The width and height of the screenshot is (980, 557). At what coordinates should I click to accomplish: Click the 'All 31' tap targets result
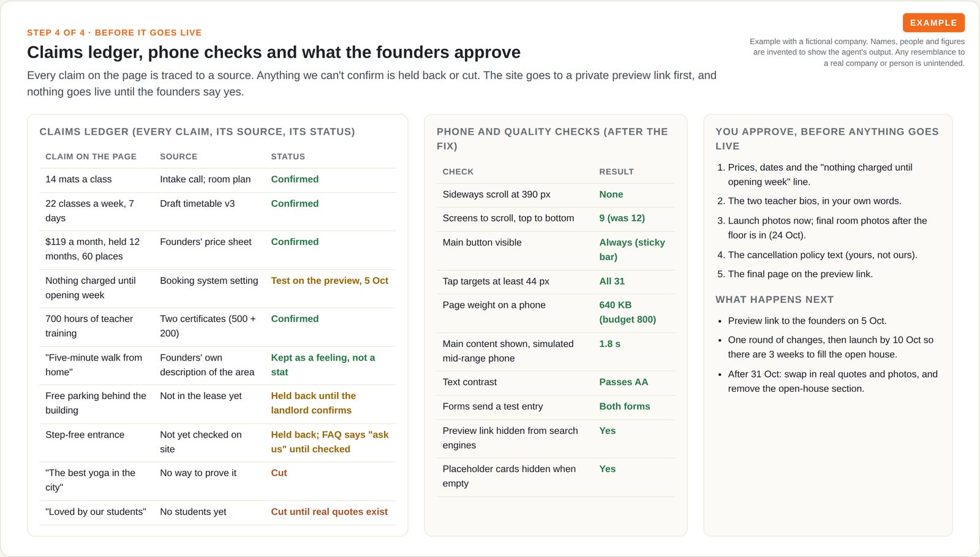[612, 282]
